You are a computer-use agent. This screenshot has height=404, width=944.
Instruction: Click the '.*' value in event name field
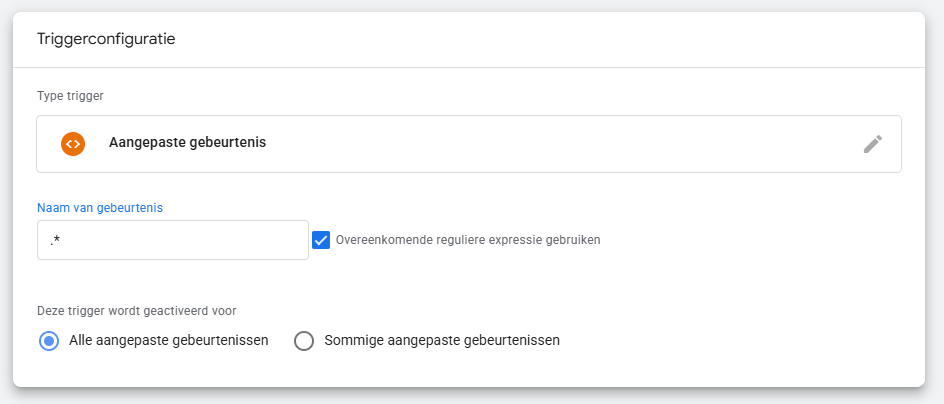coord(57,241)
